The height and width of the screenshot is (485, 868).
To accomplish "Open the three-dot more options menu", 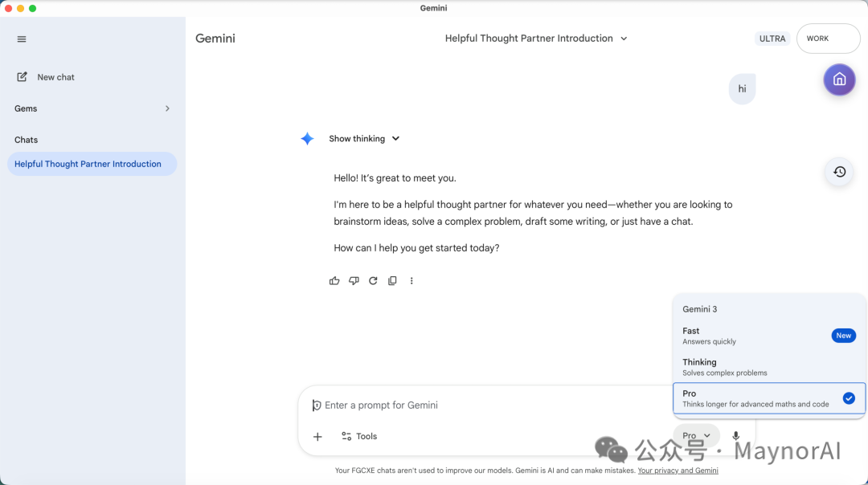I will pyautogui.click(x=411, y=281).
